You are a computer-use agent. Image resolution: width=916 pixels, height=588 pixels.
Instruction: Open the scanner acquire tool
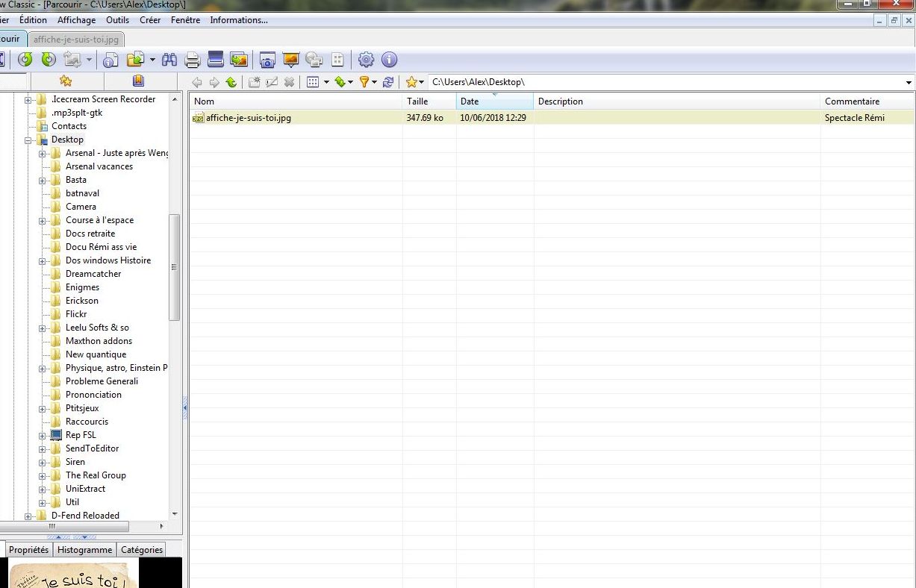[216, 60]
